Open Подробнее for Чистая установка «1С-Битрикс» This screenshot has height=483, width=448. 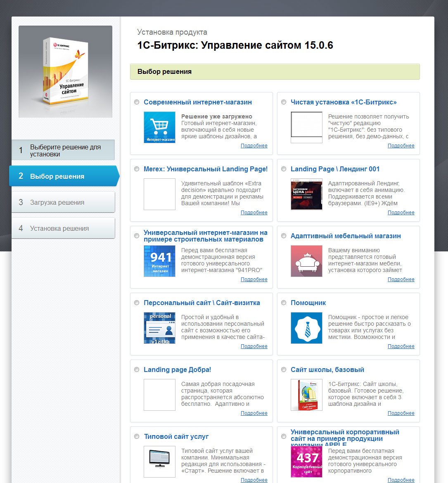pyautogui.click(x=401, y=146)
